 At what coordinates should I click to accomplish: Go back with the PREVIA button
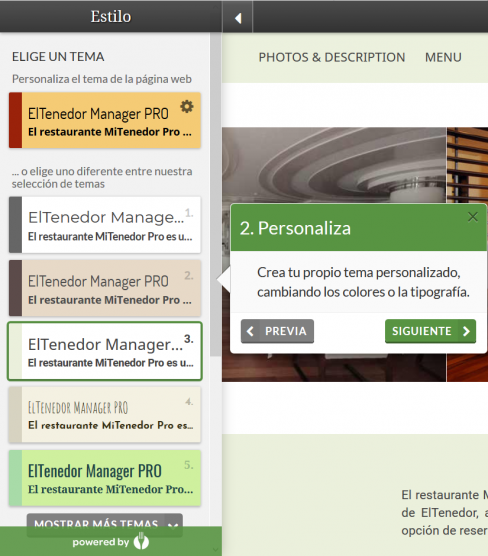point(277,331)
